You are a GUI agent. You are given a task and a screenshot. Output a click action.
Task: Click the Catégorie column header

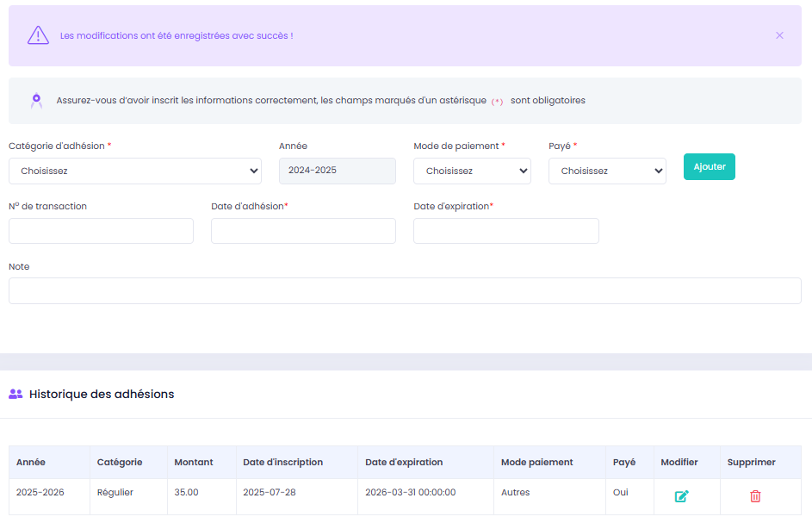120,463
